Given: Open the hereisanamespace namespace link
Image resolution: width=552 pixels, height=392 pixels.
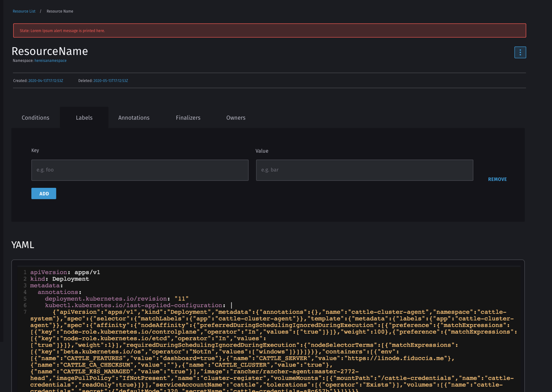Looking at the screenshot, I should click(50, 60).
